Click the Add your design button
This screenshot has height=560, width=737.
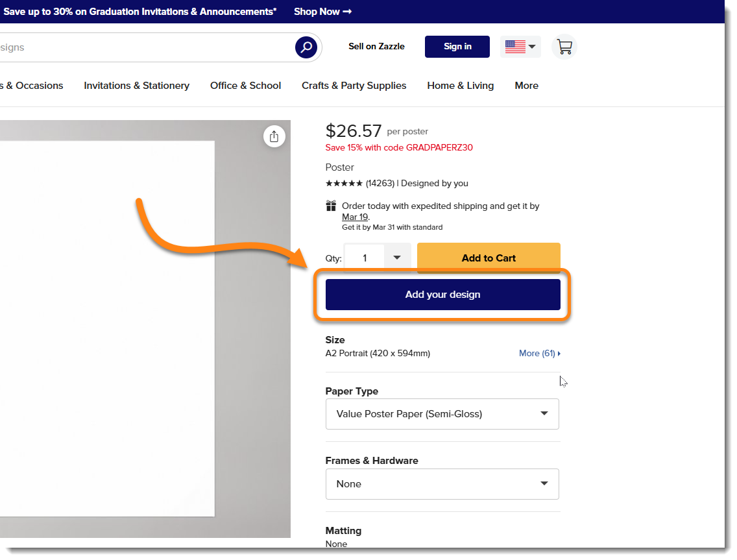442,295
